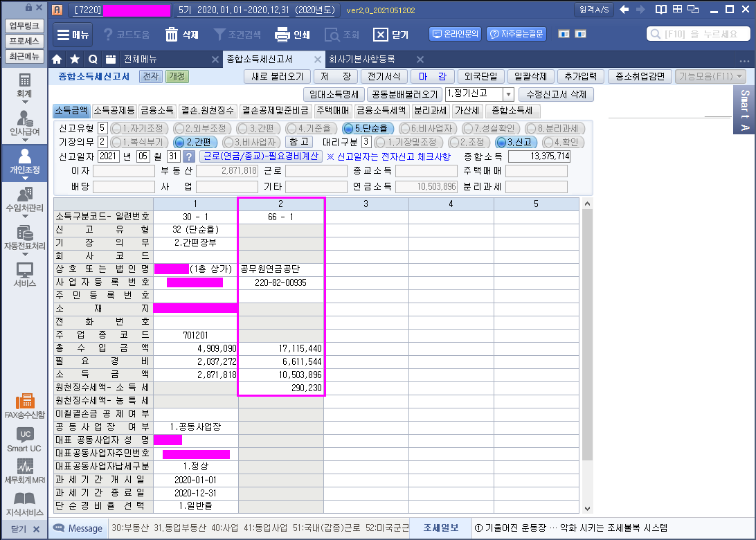This screenshot has width=756, height=540.
Task: Select 3.신고 대리구분 radio
Action: point(516,142)
